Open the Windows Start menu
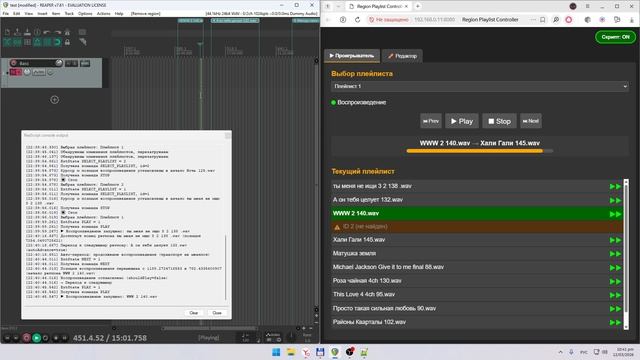640x360 pixels. pos(276,352)
